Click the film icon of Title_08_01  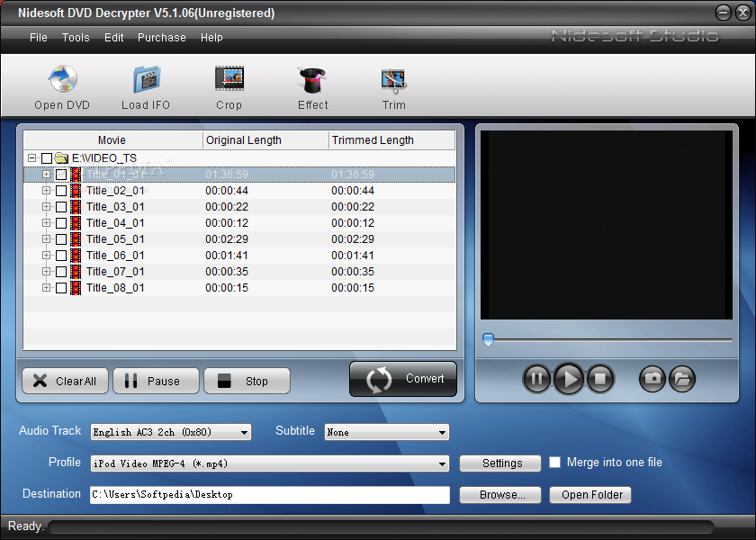click(x=76, y=288)
